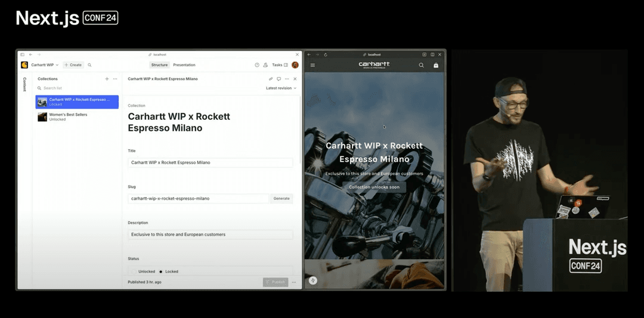Viewport: 644px width, 318px height.
Task: Open the storefront search icon
Action: [421, 65]
